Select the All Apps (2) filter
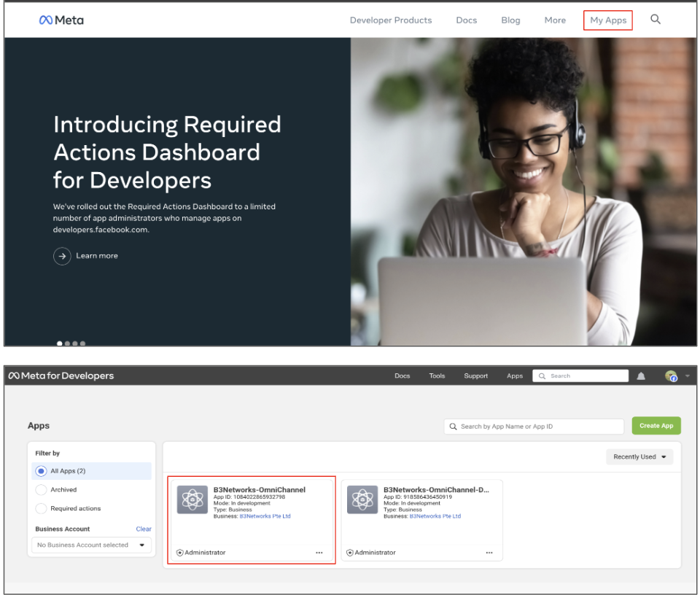This screenshot has height=595, width=700. pyautogui.click(x=92, y=471)
